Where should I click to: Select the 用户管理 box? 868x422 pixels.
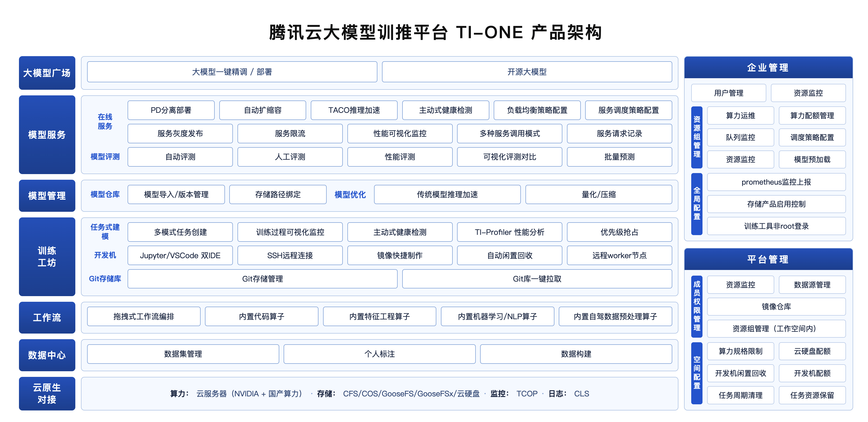click(729, 93)
